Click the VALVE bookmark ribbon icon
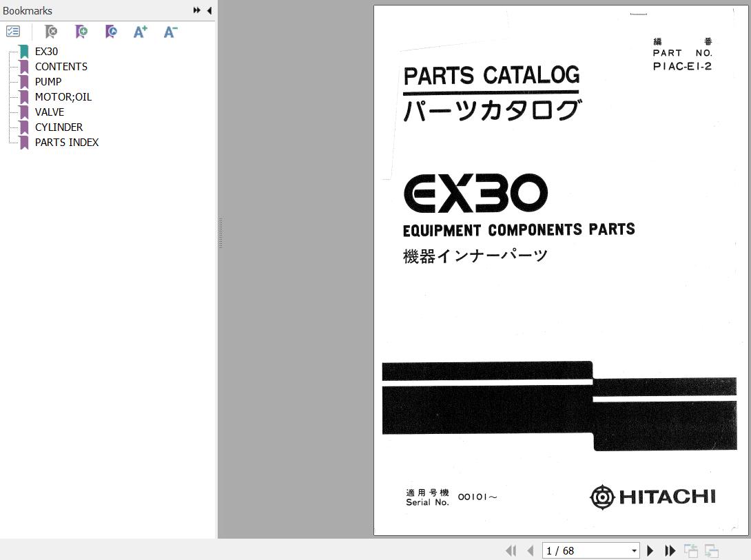The width and height of the screenshot is (751, 560). click(x=24, y=112)
